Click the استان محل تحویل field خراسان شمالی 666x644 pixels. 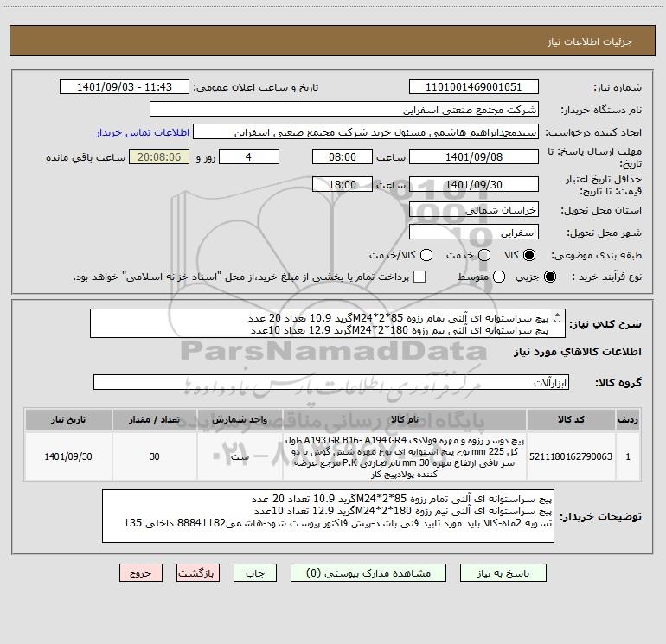coord(474,210)
